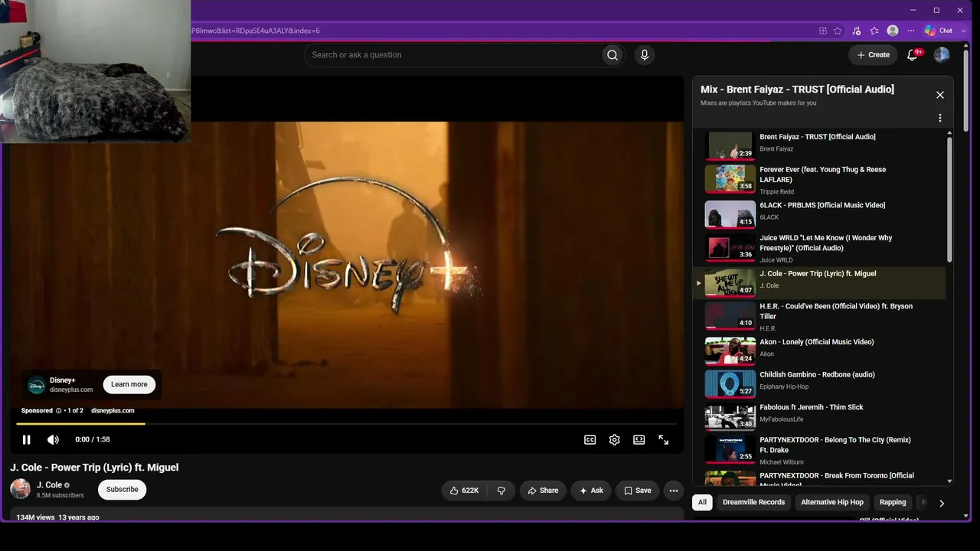Open the browser media control icon
Viewport: 980px width, 551px height.
(x=856, y=31)
